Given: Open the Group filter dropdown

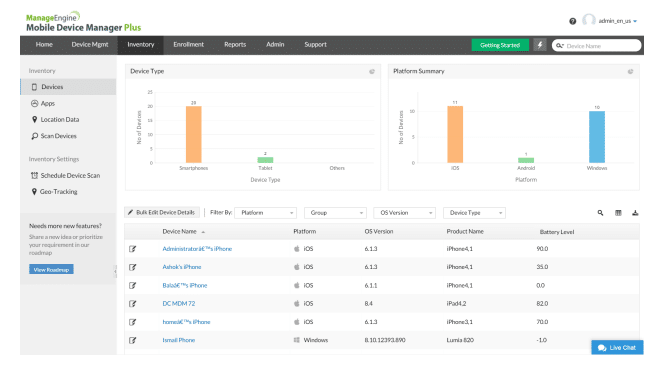Looking at the screenshot, I should point(335,213).
